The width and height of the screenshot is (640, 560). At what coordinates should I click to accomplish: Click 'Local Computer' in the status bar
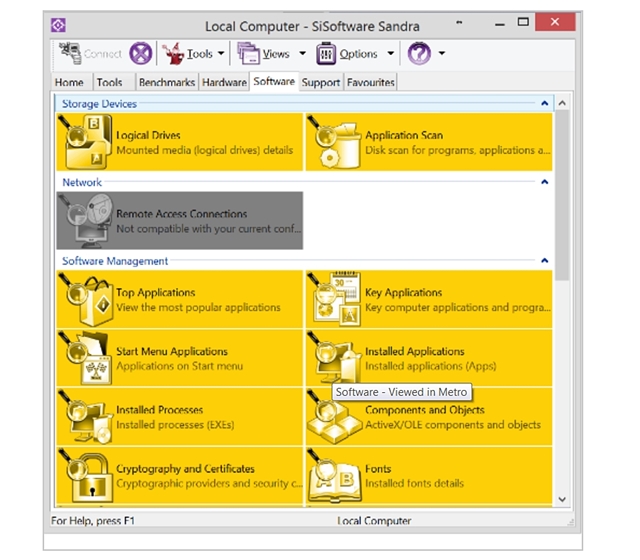(x=374, y=521)
